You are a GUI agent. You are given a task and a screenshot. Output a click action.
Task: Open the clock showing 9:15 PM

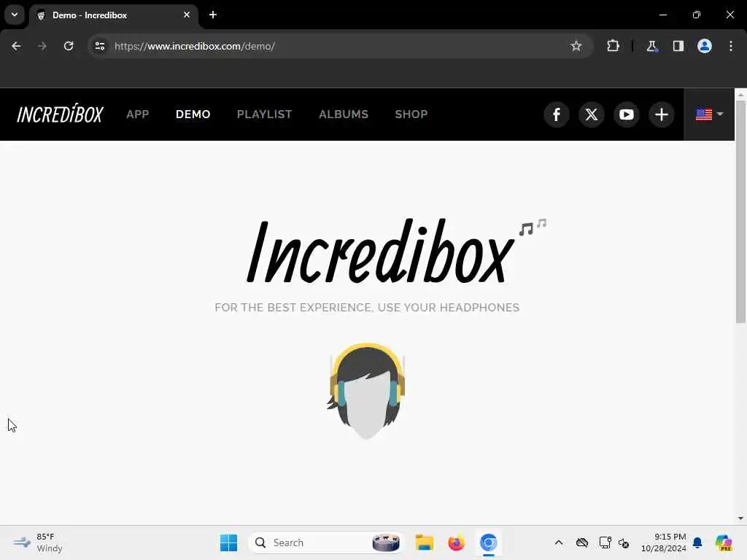tap(664, 542)
